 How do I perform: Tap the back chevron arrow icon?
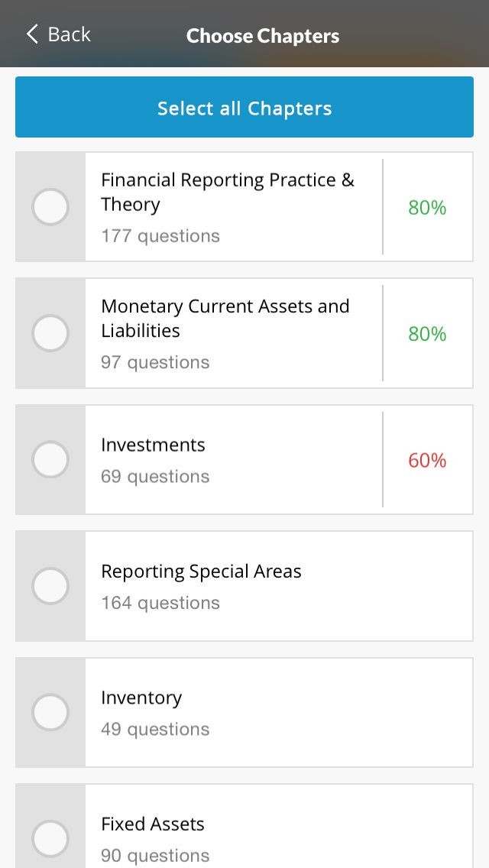pyautogui.click(x=31, y=34)
